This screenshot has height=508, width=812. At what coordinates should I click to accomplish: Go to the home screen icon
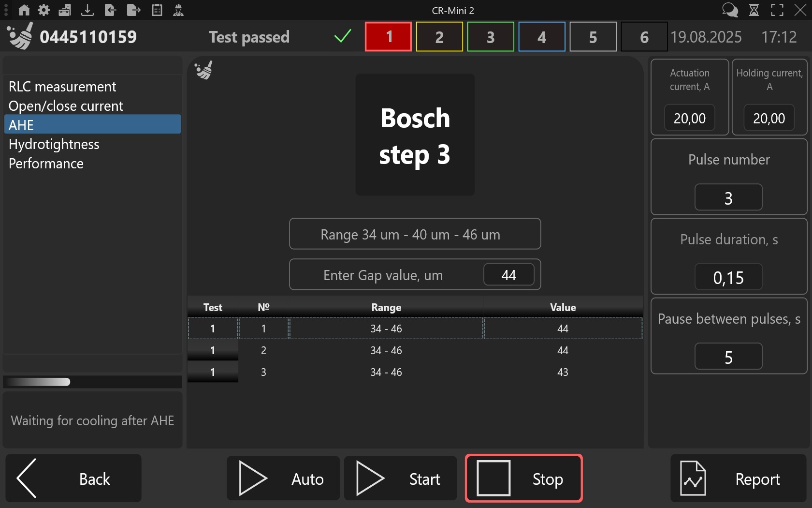click(x=24, y=10)
